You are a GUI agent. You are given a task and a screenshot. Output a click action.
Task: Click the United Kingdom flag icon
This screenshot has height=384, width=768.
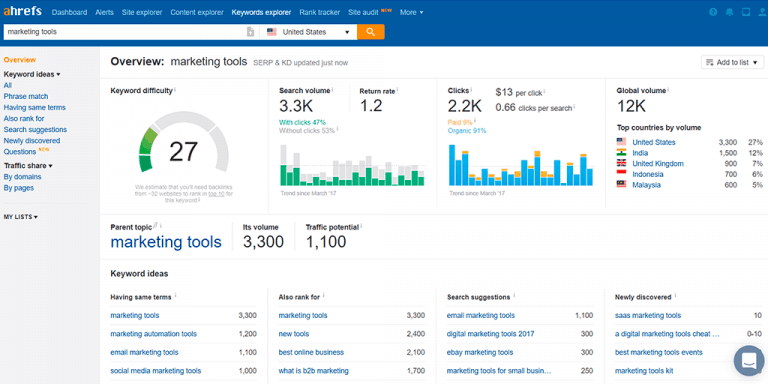pyautogui.click(x=621, y=164)
